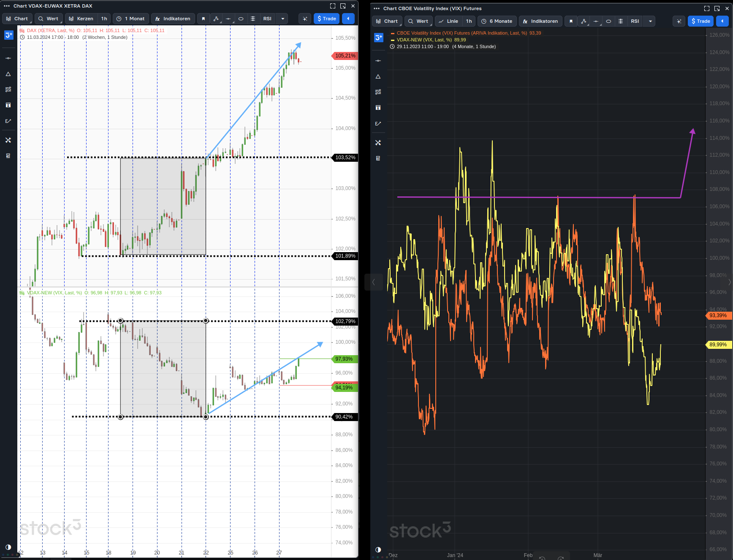
Task: Click the Trade button in the DAX window
Action: point(327,19)
